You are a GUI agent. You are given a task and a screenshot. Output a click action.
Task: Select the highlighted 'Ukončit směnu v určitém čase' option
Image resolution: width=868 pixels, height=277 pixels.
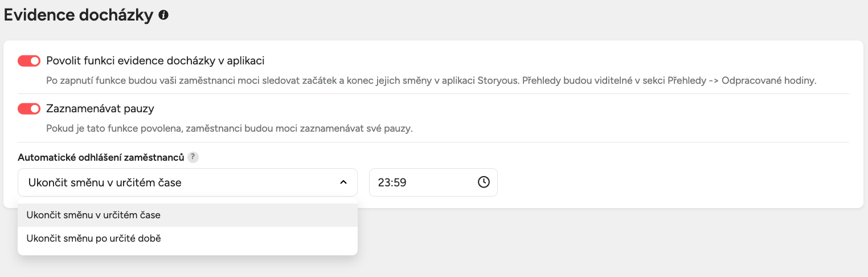[93, 215]
